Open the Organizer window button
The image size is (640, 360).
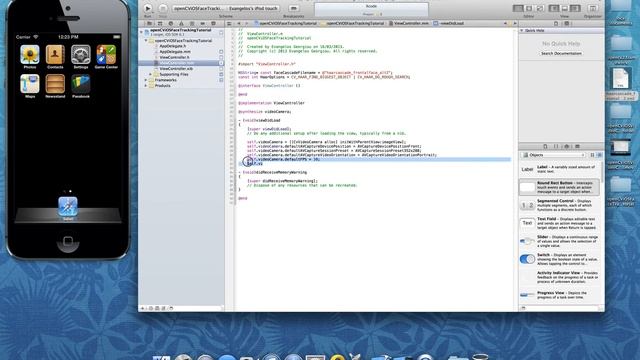[593, 8]
